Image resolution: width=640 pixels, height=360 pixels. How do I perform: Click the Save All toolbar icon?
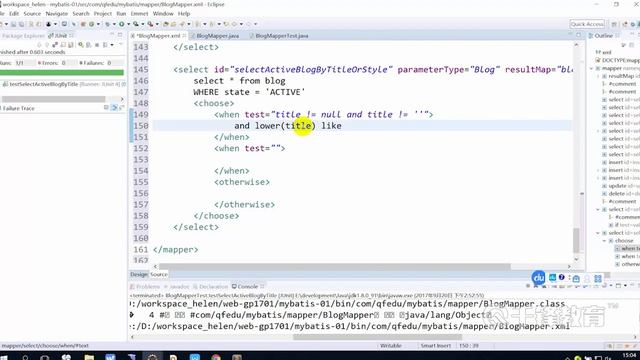click(x=21, y=24)
